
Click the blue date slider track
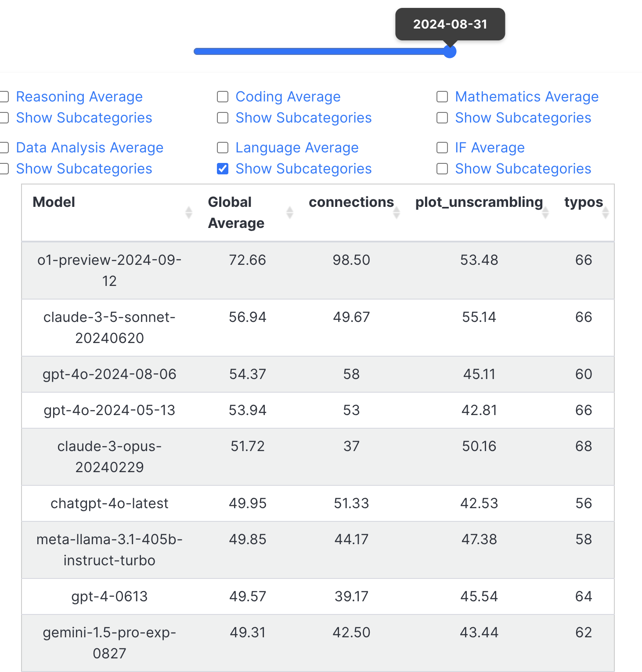click(321, 51)
